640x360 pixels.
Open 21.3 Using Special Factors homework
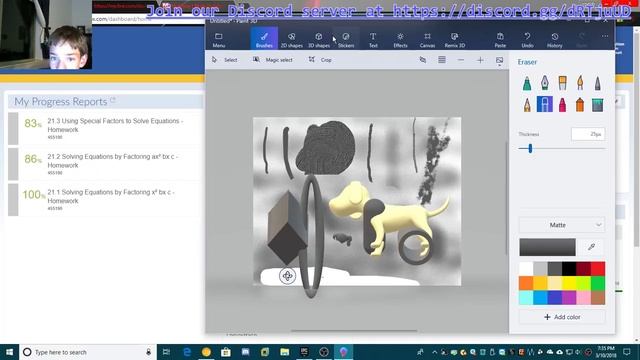point(115,125)
